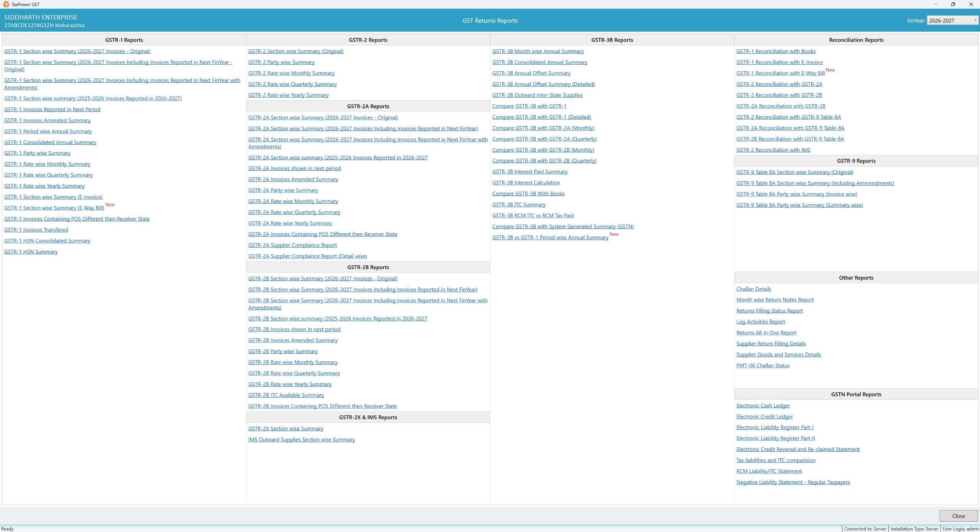This screenshot has height=532, width=980.
Task: Open Log Activities Report
Action: click(x=761, y=322)
